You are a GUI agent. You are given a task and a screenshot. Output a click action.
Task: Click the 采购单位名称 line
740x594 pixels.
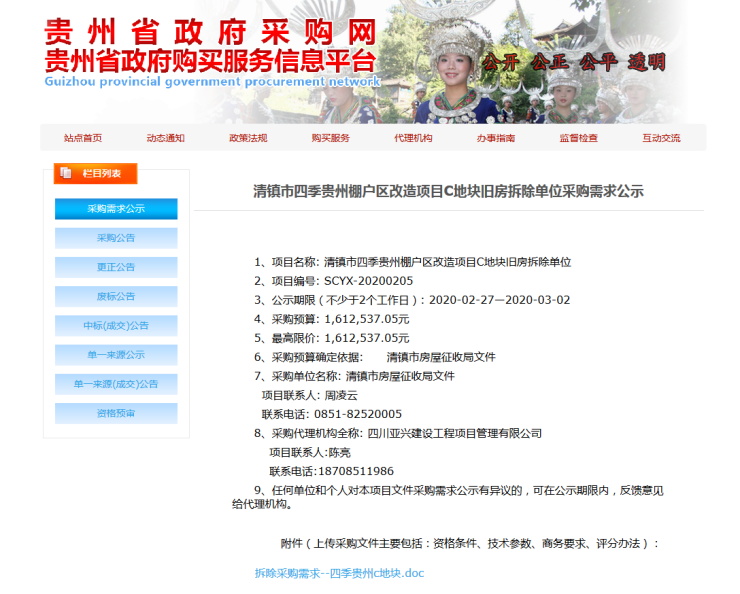pyautogui.click(x=354, y=376)
